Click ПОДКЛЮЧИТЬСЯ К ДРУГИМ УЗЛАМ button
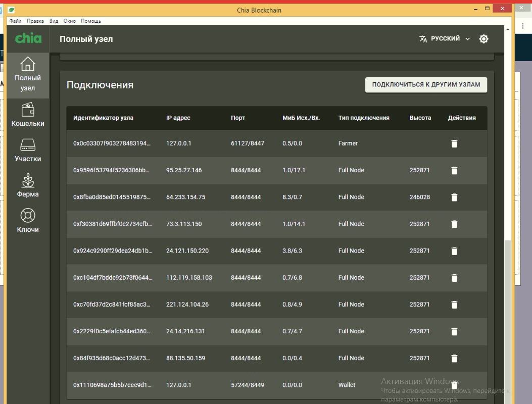This screenshot has width=532, height=404. (426, 85)
